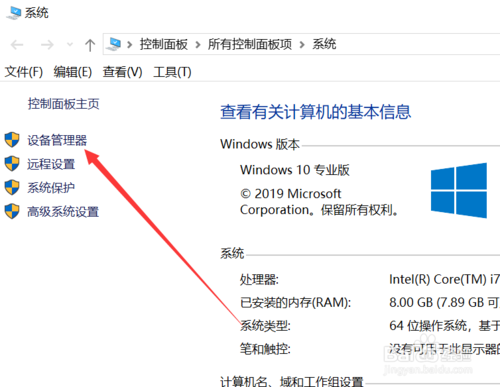Open 设备管理器 link

point(57,140)
